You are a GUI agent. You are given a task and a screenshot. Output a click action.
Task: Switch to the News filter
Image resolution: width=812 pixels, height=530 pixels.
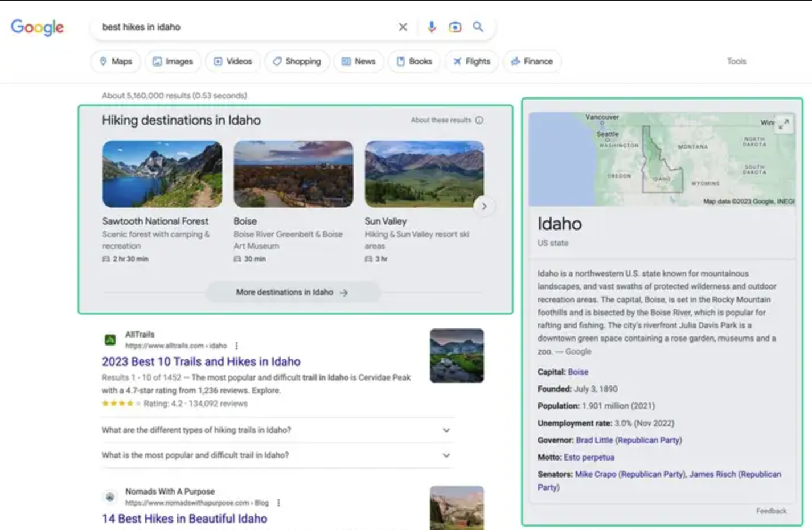[359, 61]
